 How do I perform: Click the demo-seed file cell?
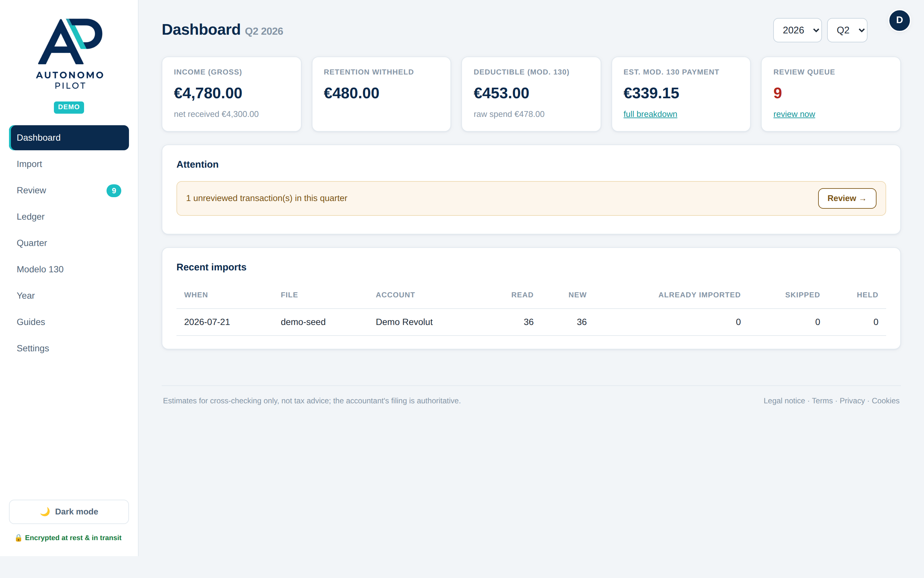[x=303, y=322]
